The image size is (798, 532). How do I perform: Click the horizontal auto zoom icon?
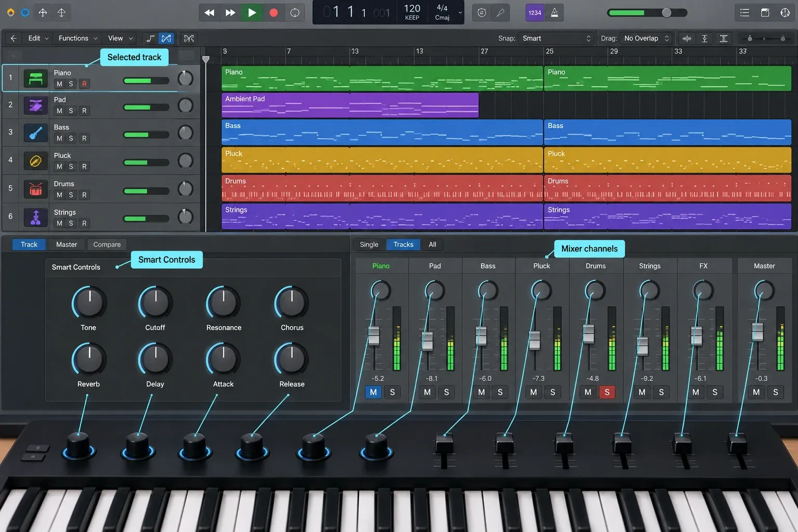(x=723, y=38)
